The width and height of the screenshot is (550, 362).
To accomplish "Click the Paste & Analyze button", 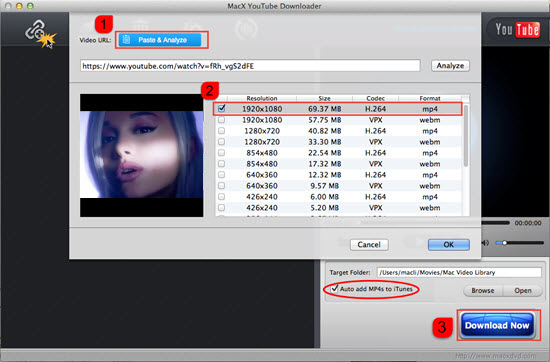I will [x=160, y=40].
